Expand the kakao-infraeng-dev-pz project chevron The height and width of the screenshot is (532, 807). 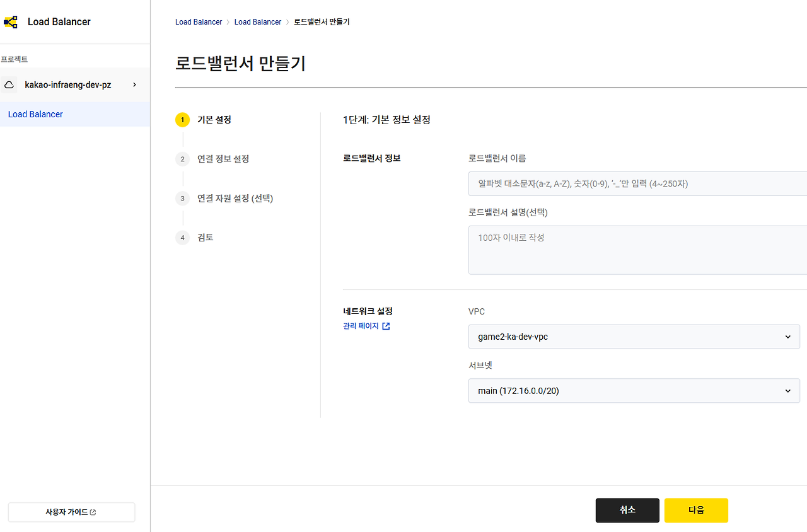[134, 84]
